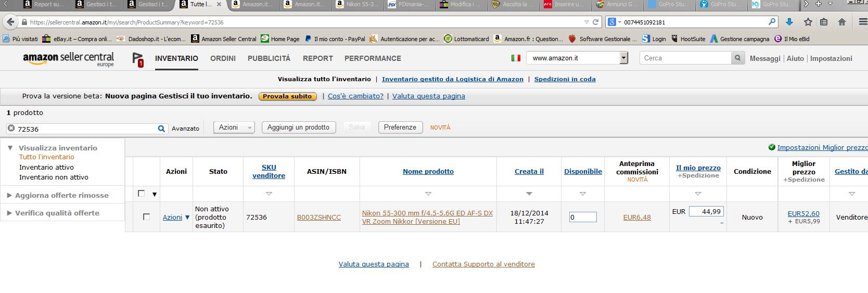The image size is (868, 293).
Task: Open the Home Page bookmark
Action: pyautogui.click(x=280, y=39)
